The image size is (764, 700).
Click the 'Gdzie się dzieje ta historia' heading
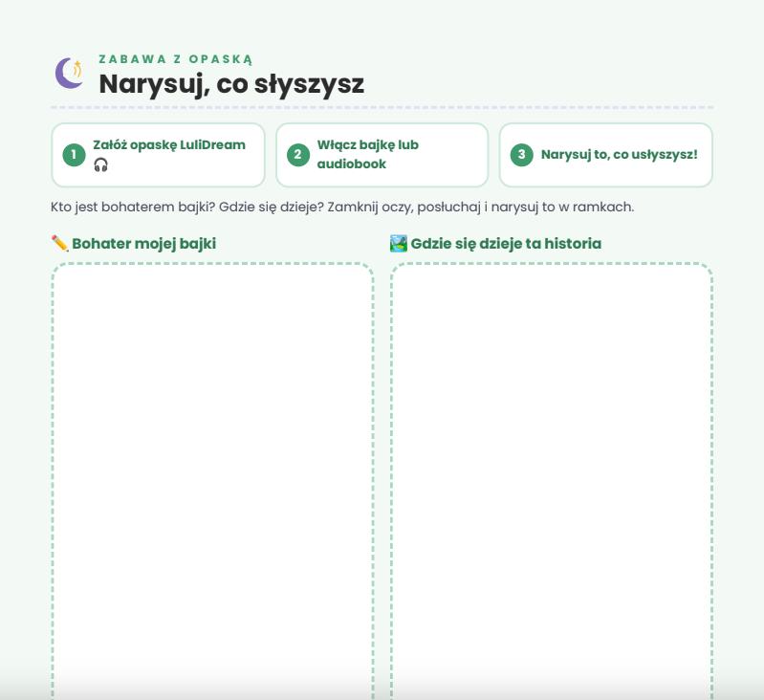(506, 244)
